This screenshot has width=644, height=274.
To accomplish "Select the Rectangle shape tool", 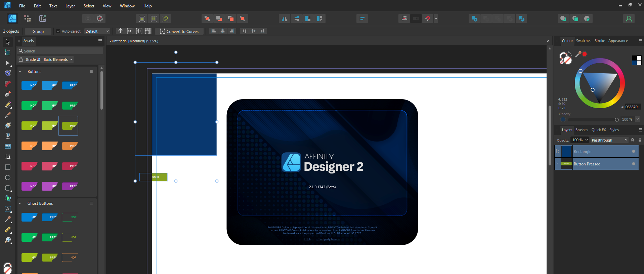I will (x=8, y=167).
